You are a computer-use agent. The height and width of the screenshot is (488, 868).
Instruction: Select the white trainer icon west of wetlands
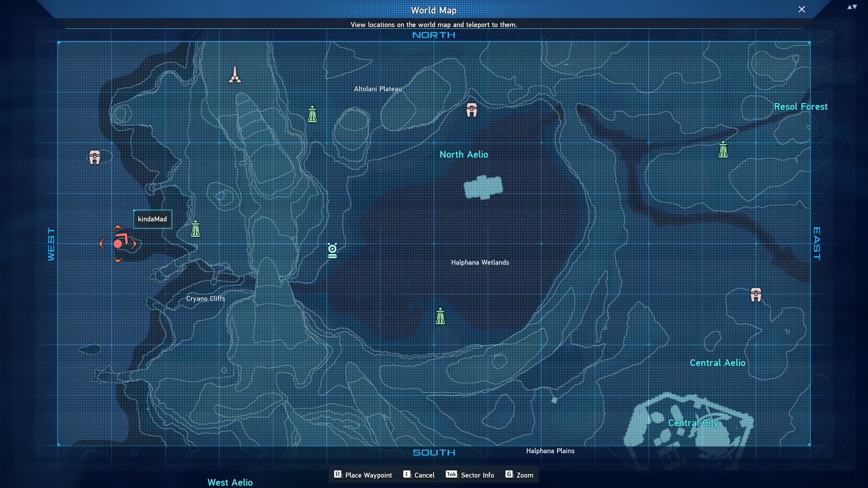click(x=332, y=250)
